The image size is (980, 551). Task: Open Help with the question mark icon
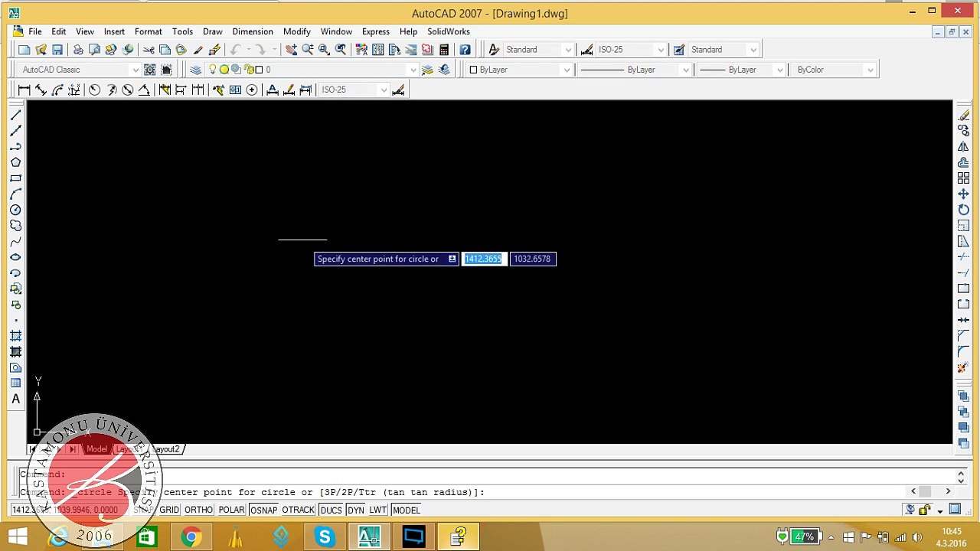click(465, 50)
